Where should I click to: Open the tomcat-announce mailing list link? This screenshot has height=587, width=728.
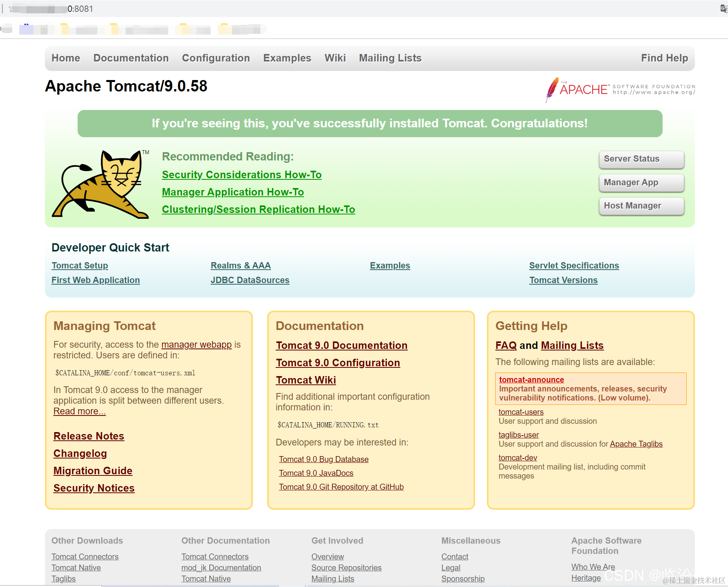click(531, 380)
